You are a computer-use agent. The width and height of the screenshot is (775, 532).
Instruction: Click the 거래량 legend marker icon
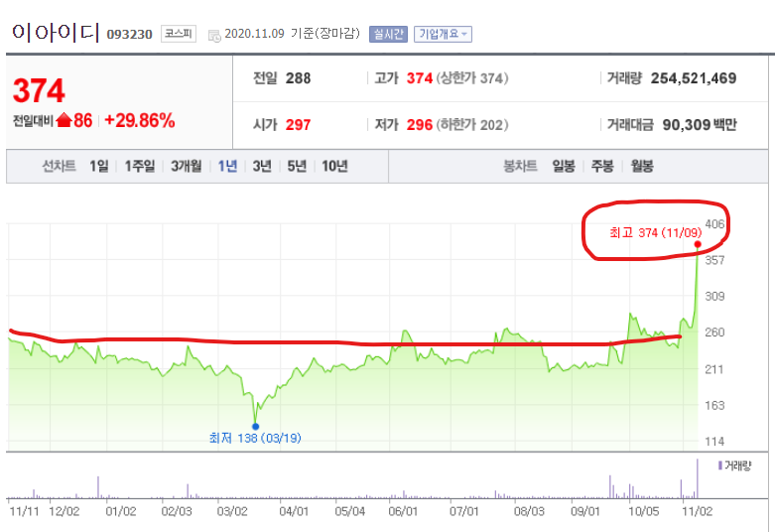(x=720, y=465)
